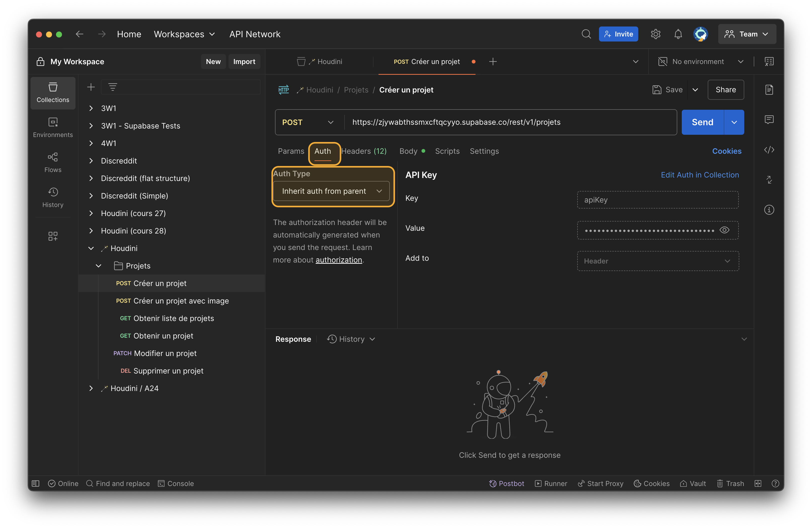Open the help question mark icon
The image size is (812, 528).
coord(775,483)
